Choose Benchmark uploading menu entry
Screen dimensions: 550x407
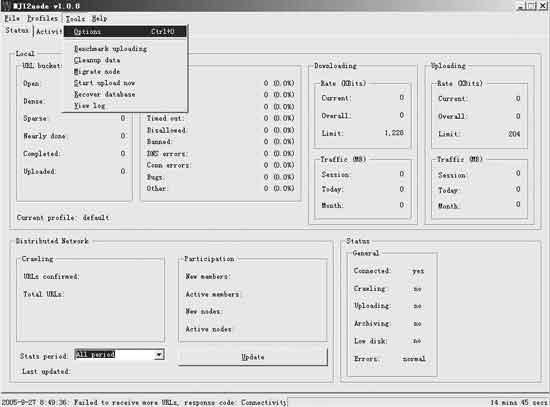(110, 49)
